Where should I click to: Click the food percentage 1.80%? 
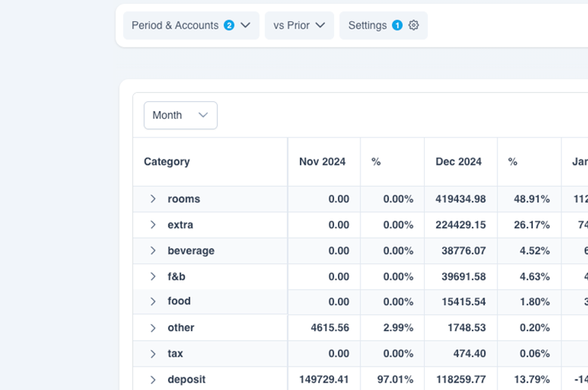pyautogui.click(x=535, y=302)
